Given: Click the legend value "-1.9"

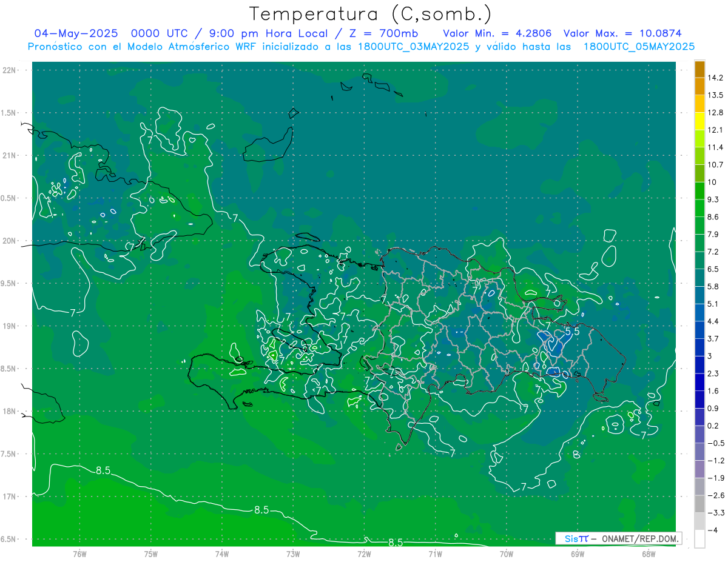Looking at the screenshot, I should pyautogui.click(x=716, y=478).
